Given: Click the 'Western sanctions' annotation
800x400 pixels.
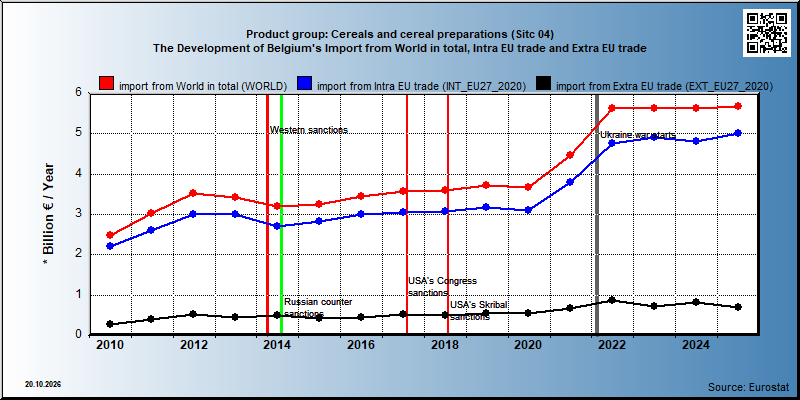Looking at the screenshot, I should click(x=309, y=130).
